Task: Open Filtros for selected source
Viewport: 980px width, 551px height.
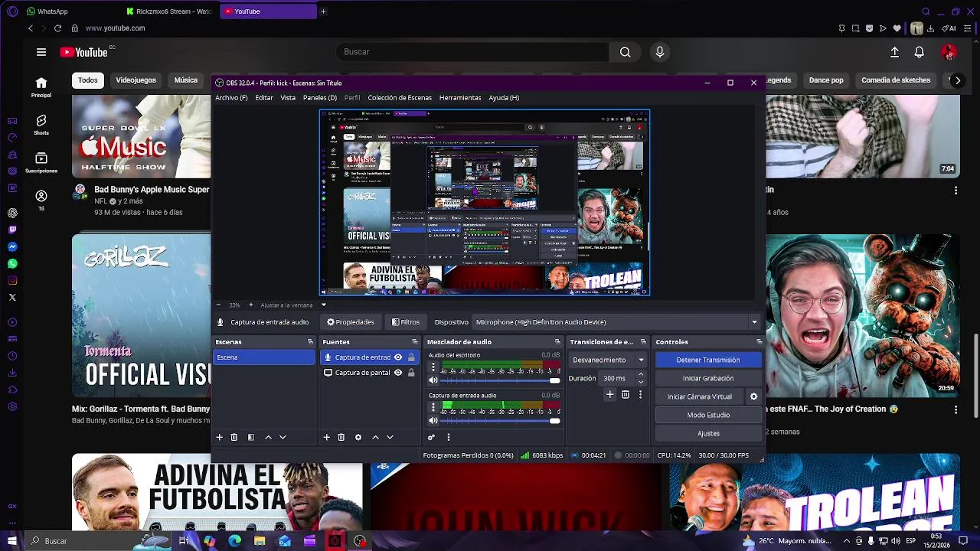Action: 406,322
